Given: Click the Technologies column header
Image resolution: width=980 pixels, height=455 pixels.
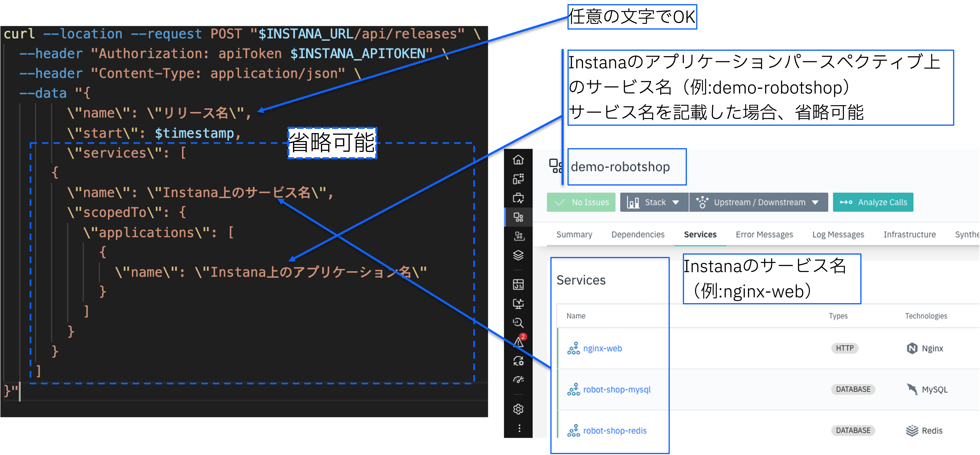Looking at the screenshot, I should (x=926, y=316).
